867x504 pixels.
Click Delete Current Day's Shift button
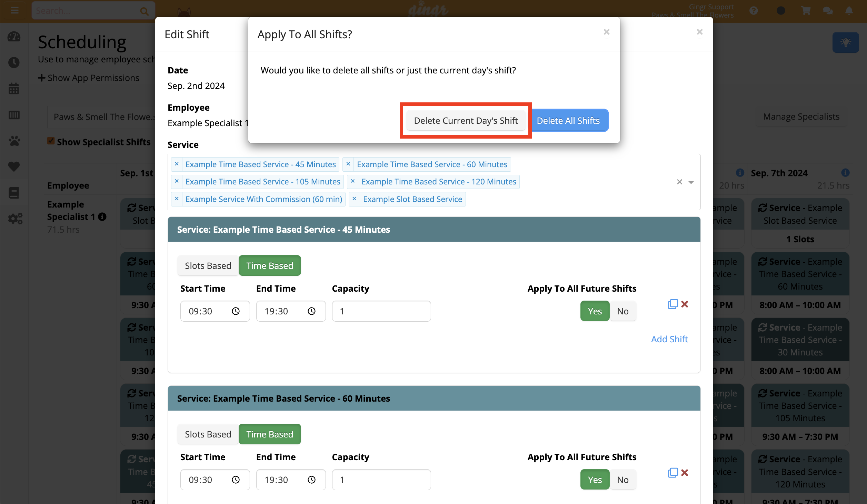466,121
